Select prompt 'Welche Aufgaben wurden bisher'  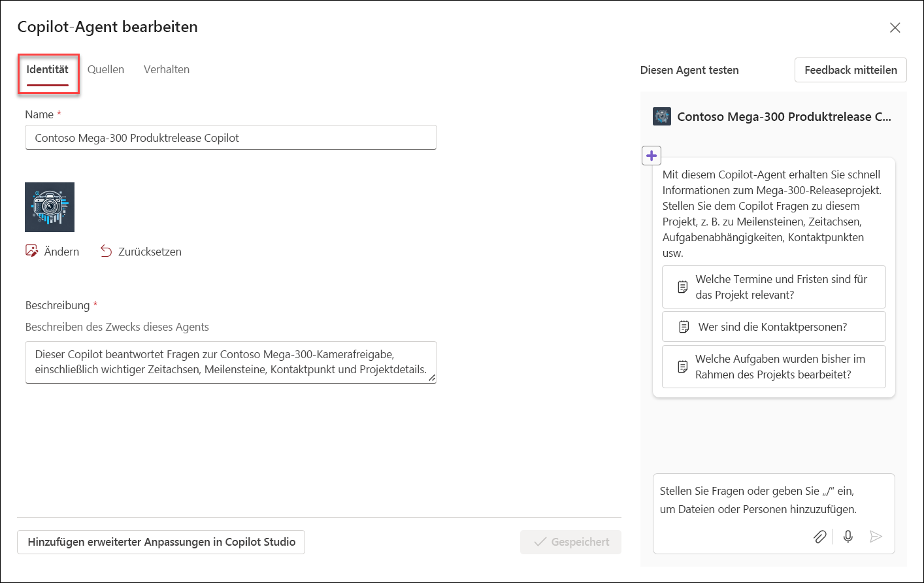(774, 367)
